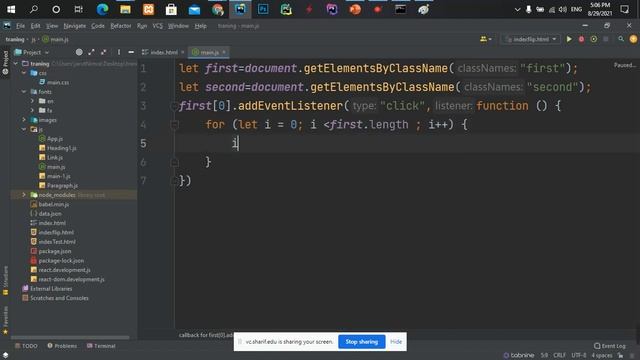Open the Problems tool window
The image size is (640, 360).
pos(62,346)
